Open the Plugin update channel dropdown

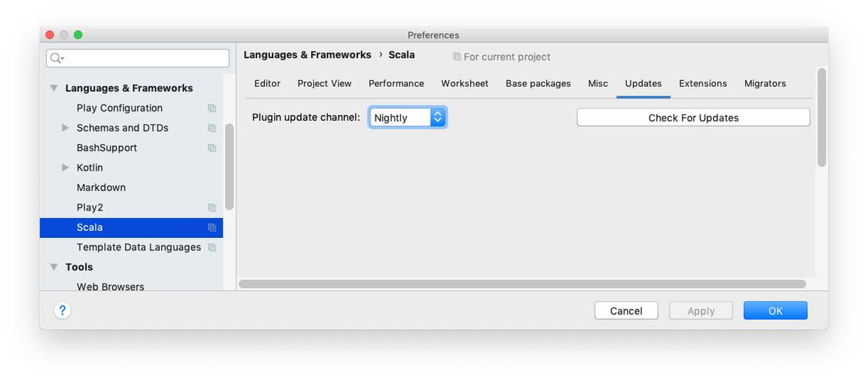408,117
